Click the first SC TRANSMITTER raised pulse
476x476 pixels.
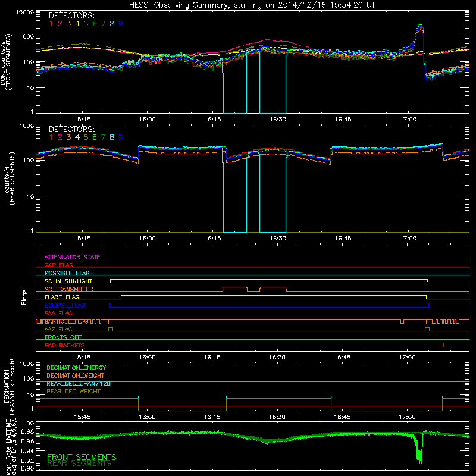point(235,289)
